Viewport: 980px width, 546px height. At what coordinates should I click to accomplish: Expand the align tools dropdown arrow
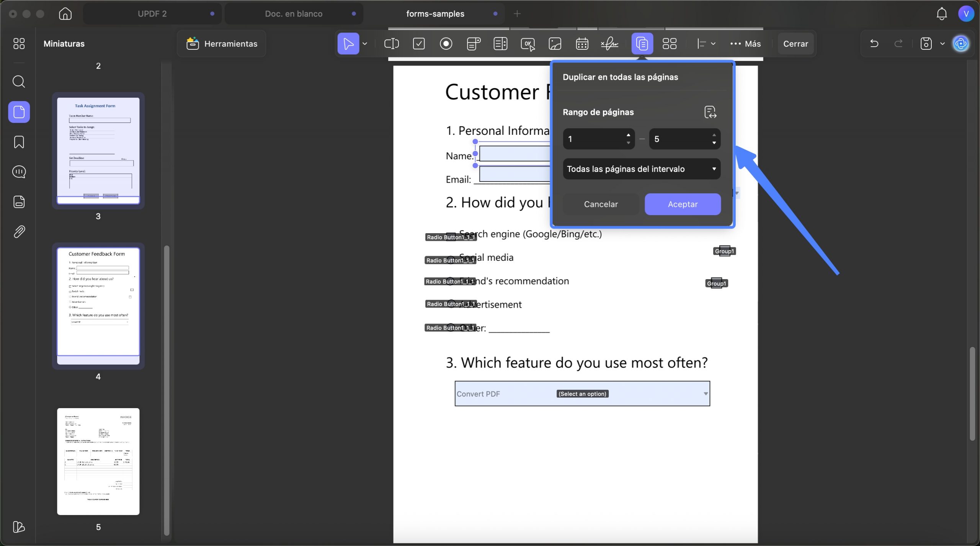click(x=713, y=44)
